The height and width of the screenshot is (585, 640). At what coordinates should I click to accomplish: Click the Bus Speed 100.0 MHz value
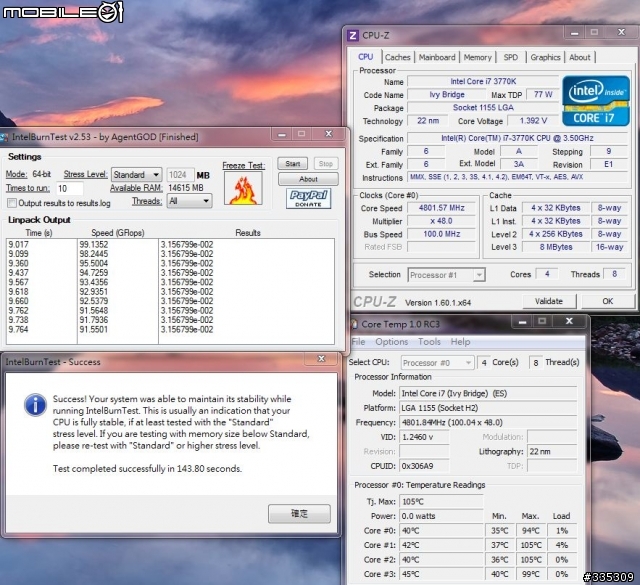point(442,234)
